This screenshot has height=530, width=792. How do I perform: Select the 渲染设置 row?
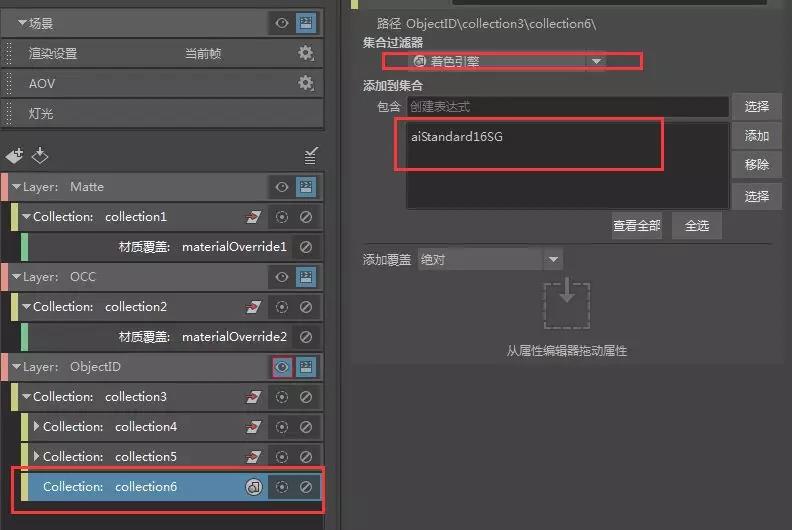click(163, 53)
